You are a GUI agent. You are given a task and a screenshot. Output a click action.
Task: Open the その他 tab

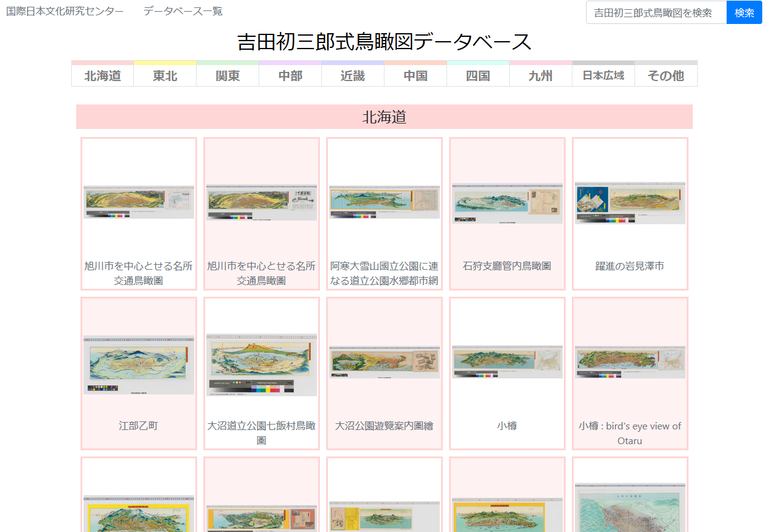coord(666,76)
